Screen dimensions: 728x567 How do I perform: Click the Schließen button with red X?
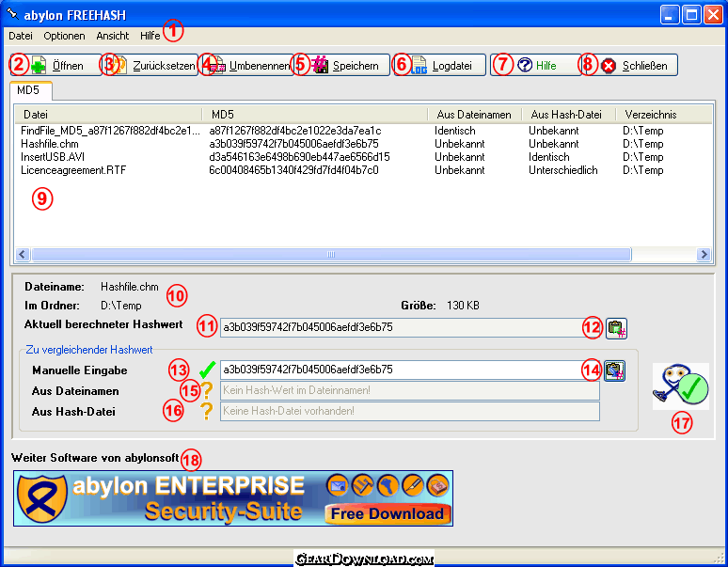click(632, 65)
